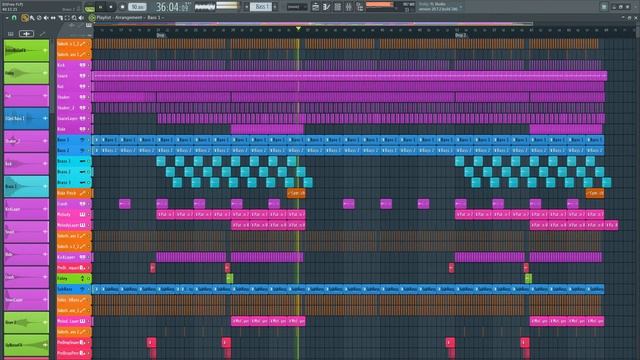Toggle Pattern/Song mode switch

tap(89, 8)
